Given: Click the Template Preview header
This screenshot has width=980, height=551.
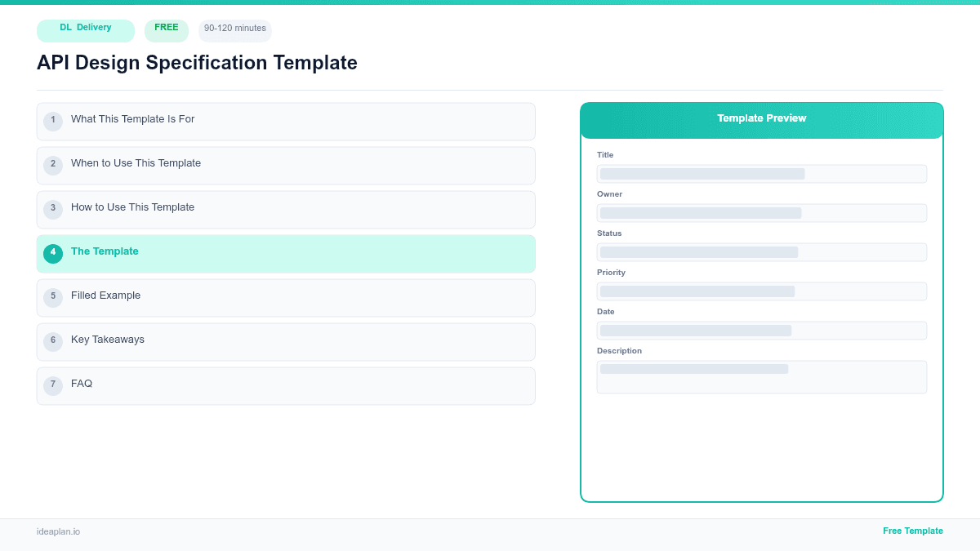Looking at the screenshot, I should coord(761,118).
